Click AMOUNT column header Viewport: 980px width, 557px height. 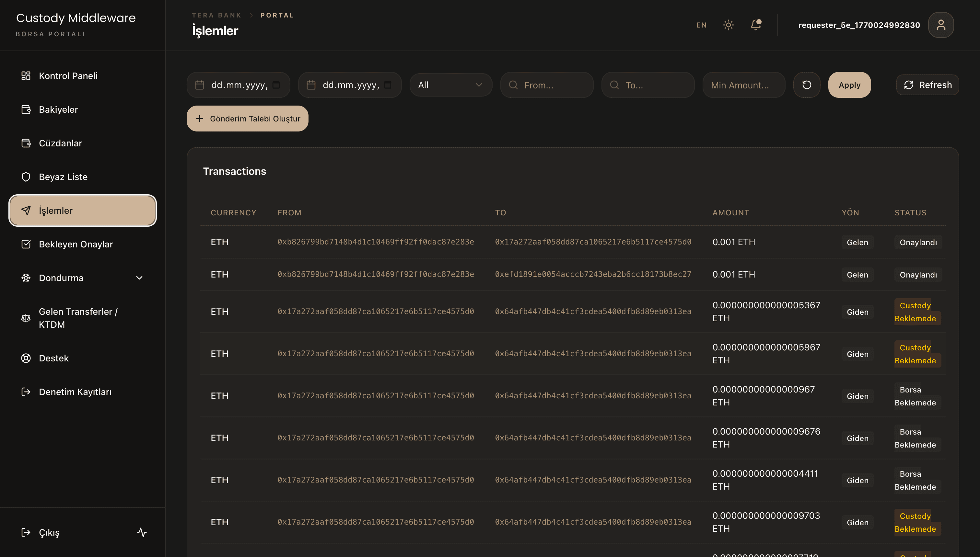pyautogui.click(x=730, y=213)
